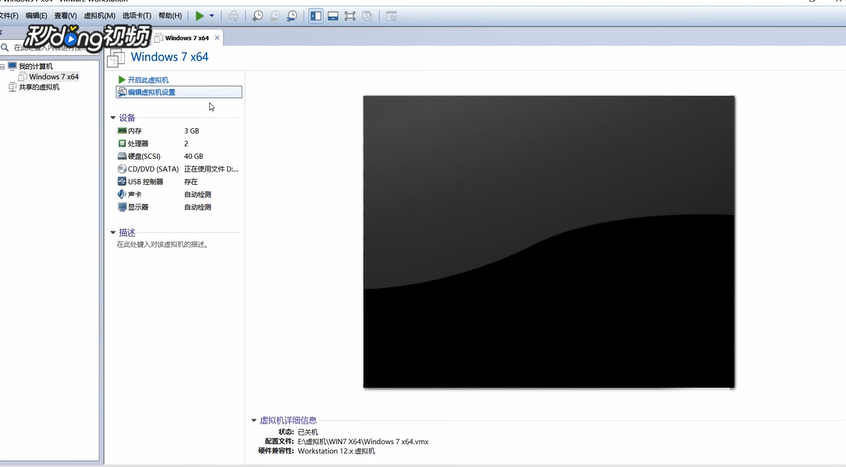The height and width of the screenshot is (467, 846).
Task: Click the library search magnifier icon
Action: 5,47
